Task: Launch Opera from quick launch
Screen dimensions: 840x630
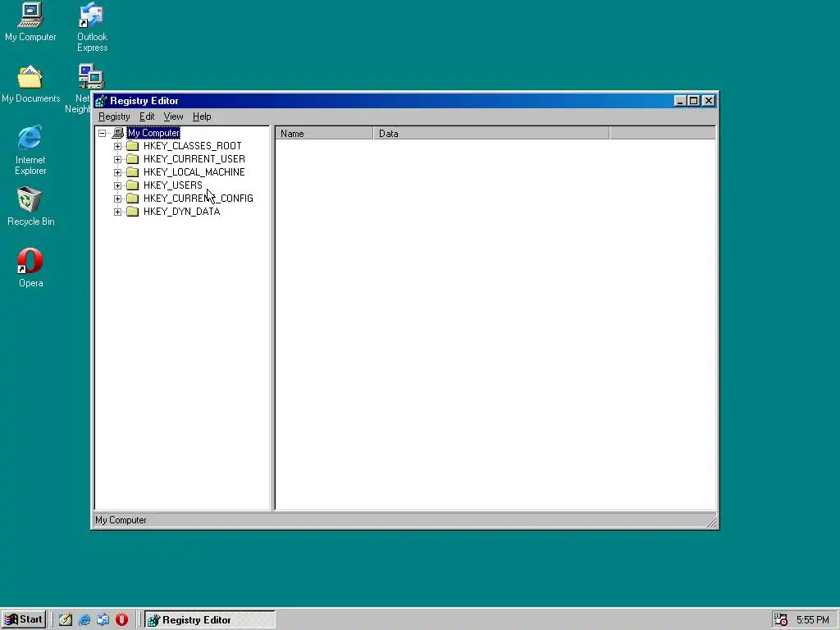Action: (121, 620)
